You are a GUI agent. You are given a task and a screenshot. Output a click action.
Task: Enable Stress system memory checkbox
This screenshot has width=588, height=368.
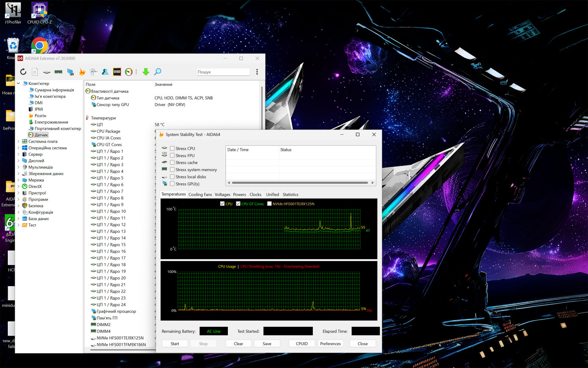click(172, 170)
